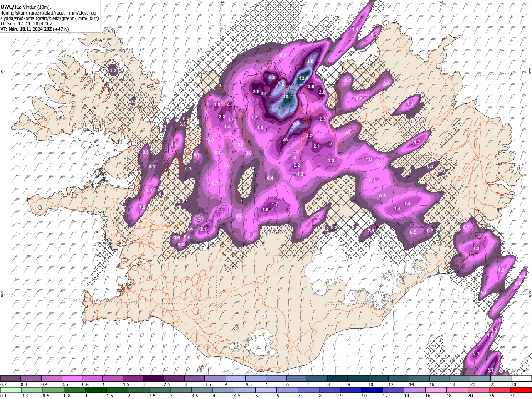Screen dimensions: 532x399
Task: Click the 0.1 label under the lower legend
Action: [3, 396]
